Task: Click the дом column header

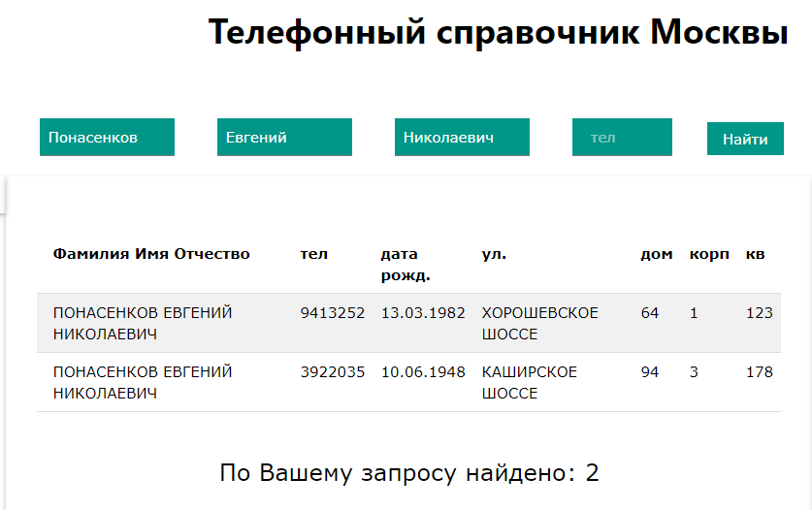Action: click(656, 254)
